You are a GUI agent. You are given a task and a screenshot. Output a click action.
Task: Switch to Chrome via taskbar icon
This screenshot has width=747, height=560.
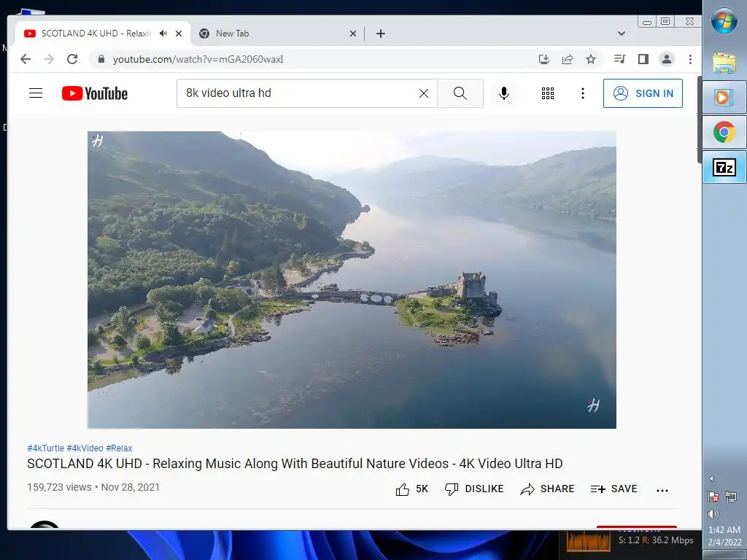pos(724,132)
